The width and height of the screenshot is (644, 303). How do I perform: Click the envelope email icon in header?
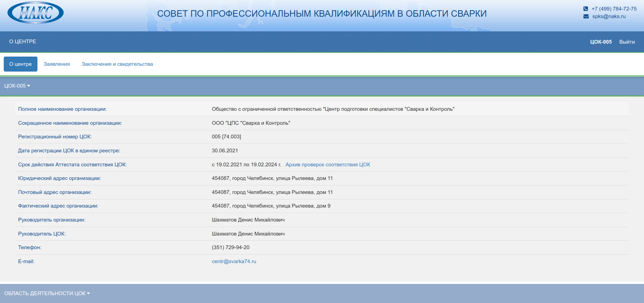coord(586,16)
